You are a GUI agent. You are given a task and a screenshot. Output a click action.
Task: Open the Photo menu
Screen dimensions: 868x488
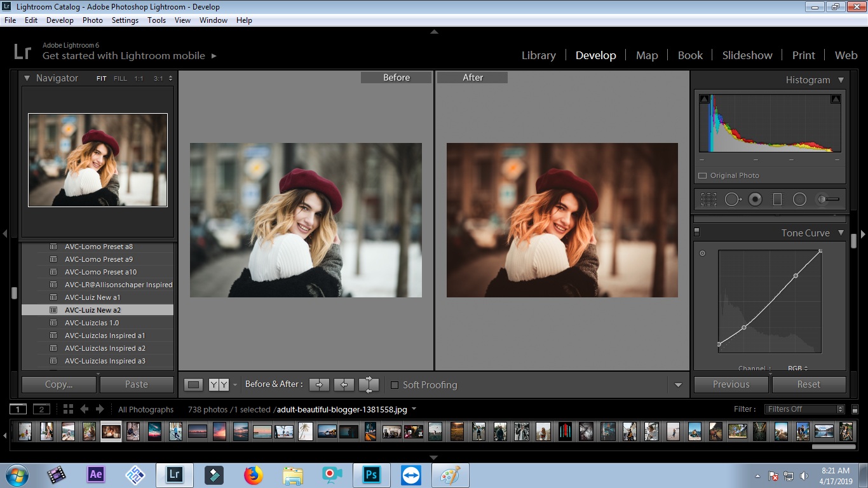pos(92,20)
